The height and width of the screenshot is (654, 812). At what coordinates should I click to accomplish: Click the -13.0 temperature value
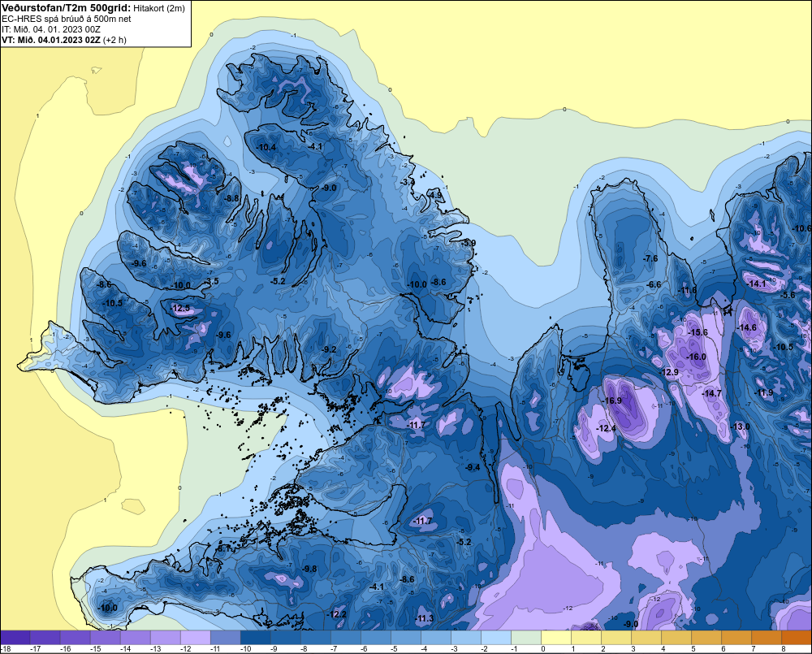click(x=740, y=427)
